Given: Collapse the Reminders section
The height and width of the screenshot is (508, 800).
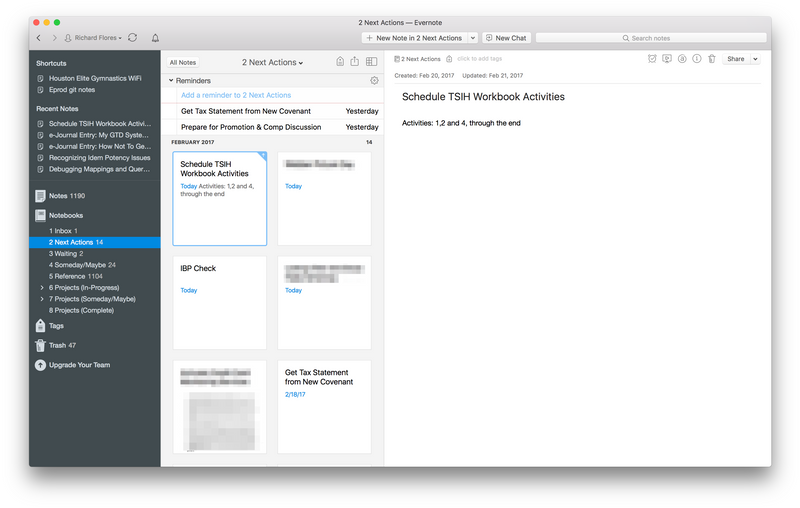Looking at the screenshot, I should [171, 80].
